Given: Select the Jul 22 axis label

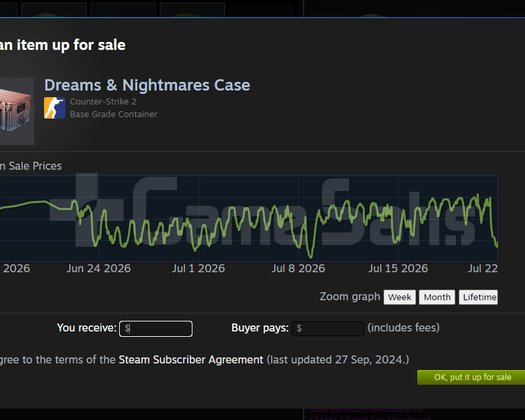Looking at the screenshot, I should coord(483,268).
